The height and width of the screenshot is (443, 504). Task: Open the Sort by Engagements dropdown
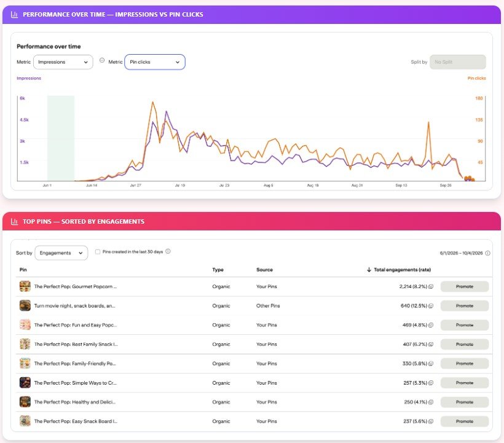click(x=61, y=253)
